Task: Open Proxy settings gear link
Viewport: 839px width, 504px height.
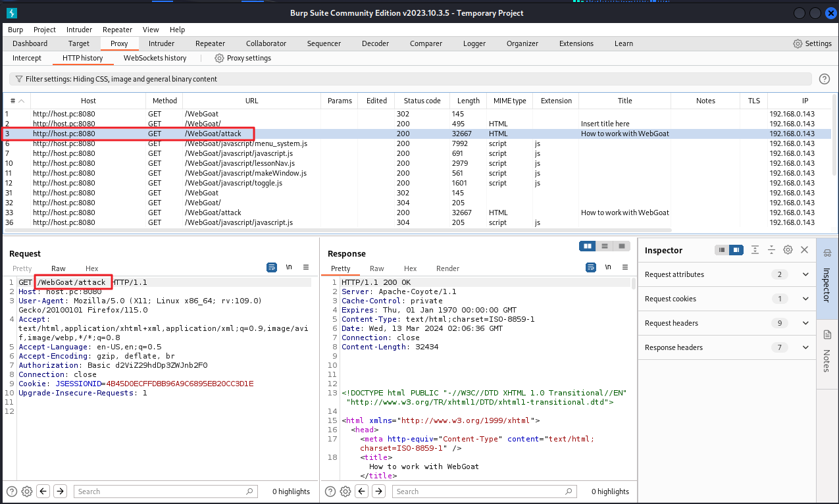Action: (243, 58)
